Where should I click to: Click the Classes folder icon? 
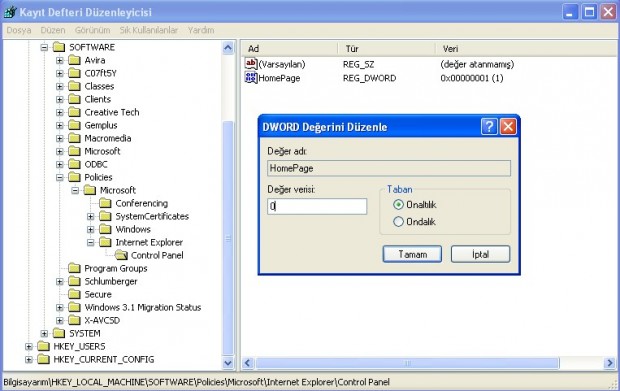click(74, 86)
